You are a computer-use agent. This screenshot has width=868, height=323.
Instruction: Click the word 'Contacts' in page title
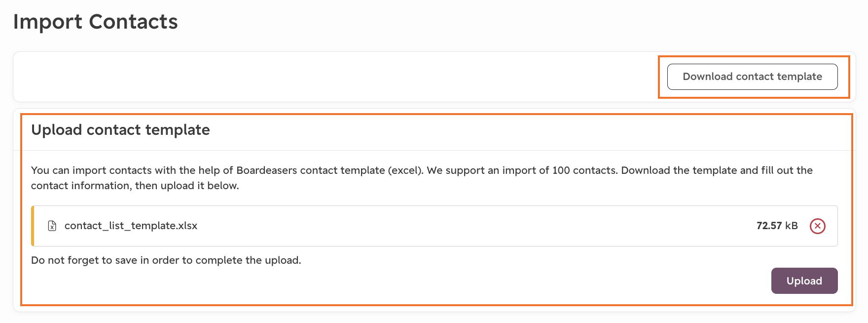click(x=133, y=22)
